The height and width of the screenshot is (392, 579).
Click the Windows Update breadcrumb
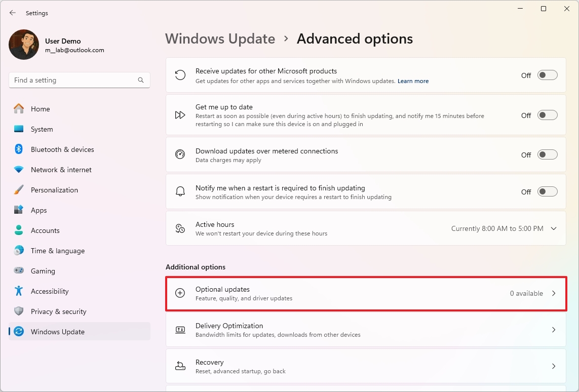coord(220,38)
